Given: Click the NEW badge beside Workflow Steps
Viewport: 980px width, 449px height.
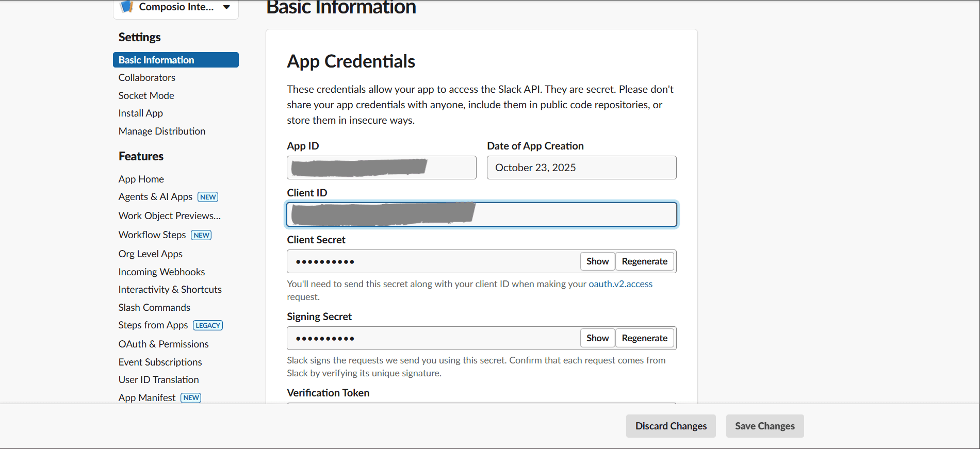Looking at the screenshot, I should pyautogui.click(x=202, y=235).
